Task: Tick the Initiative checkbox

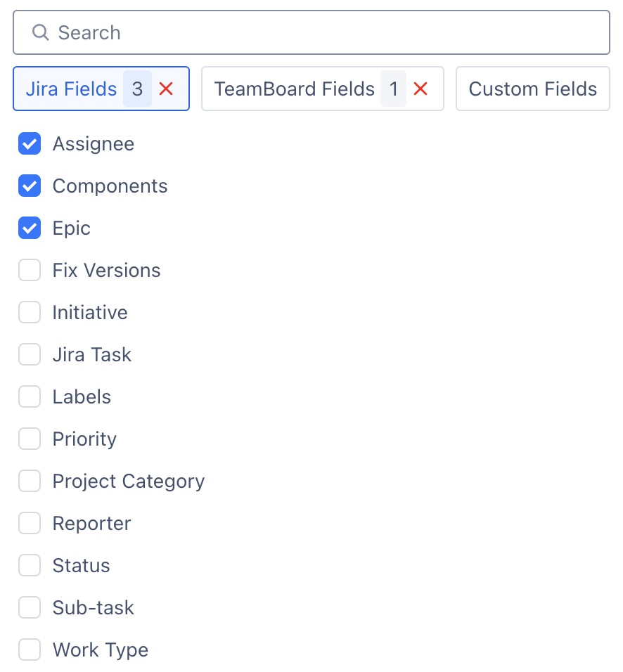Action: pyautogui.click(x=30, y=312)
